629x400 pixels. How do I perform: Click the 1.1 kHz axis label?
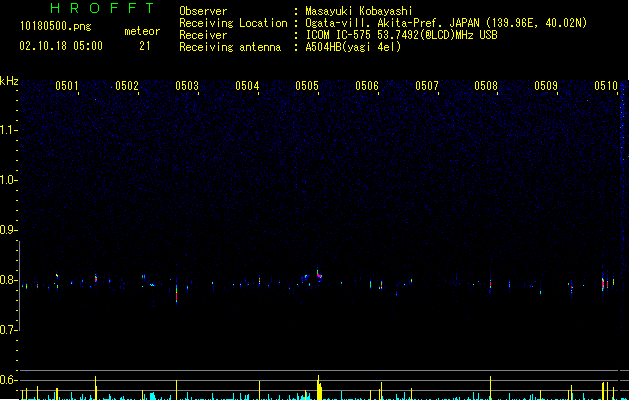(x=8, y=130)
